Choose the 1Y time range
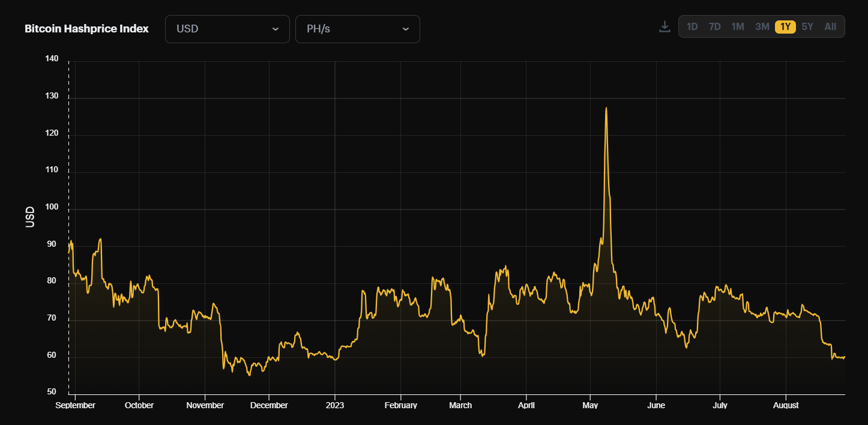Image resolution: width=868 pixels, height=425 pixels. 785,26
